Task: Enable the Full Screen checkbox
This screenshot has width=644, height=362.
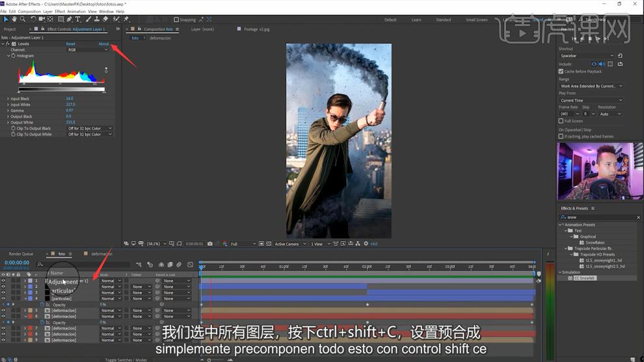Action: coord(561,121)
